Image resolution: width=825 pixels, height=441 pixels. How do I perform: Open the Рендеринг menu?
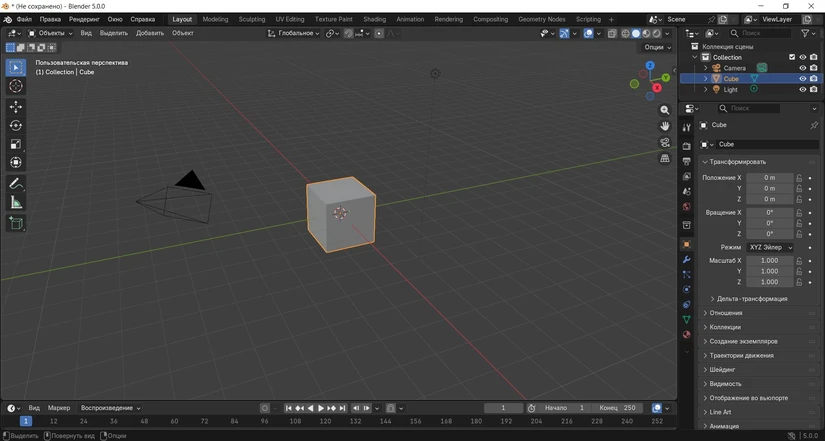tap(84, 19)
